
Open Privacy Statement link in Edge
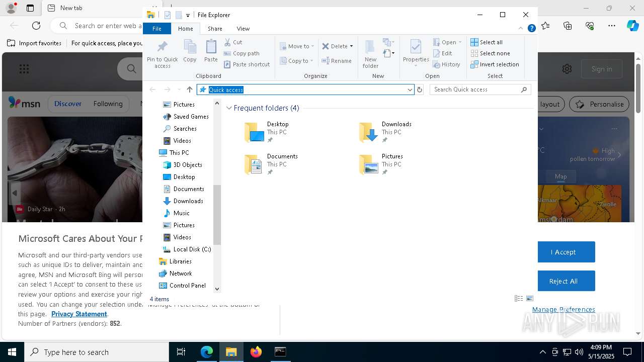pyautogui.click(x=79, y=314)
